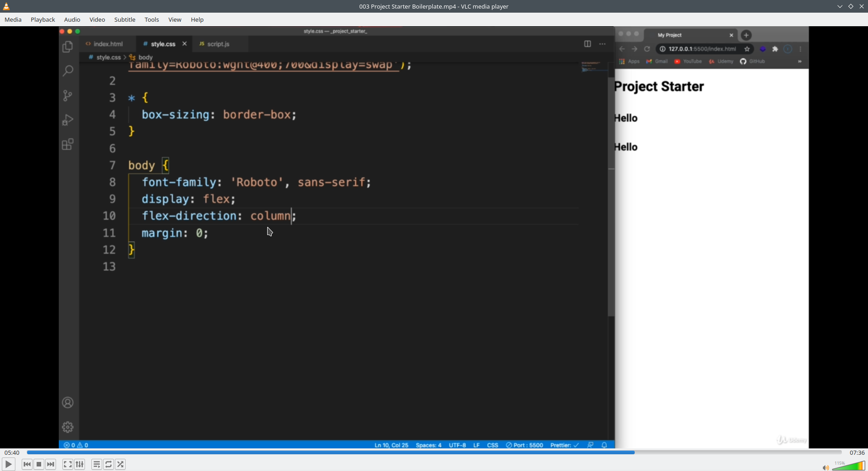
Task: Click the Play button in VLC
Action: pyautogui.click(x=8, y=464)
